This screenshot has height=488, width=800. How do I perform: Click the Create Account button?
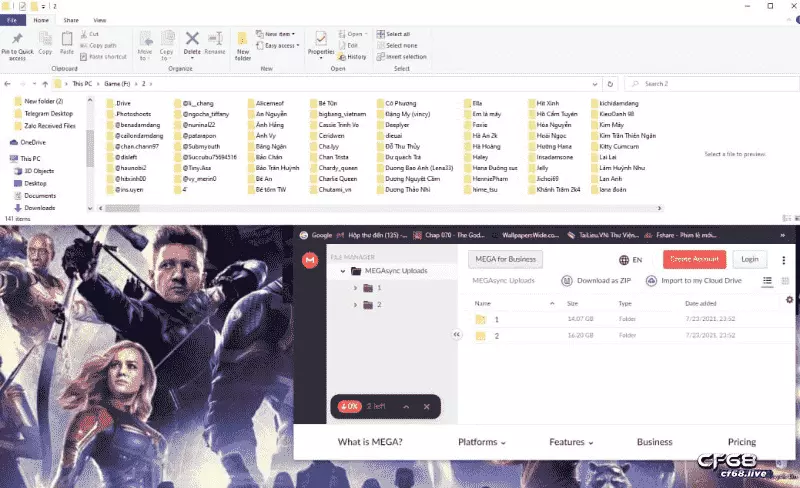(x=694, y=259)
